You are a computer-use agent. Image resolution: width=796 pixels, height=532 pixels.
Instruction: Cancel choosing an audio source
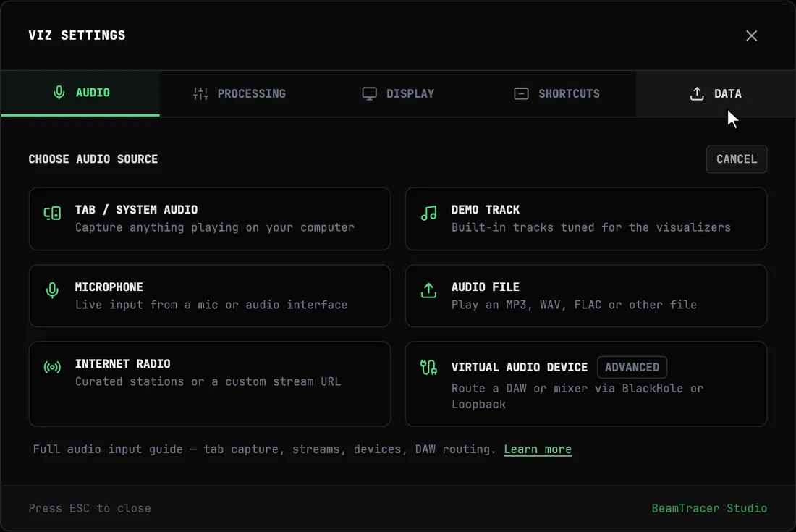737,159
